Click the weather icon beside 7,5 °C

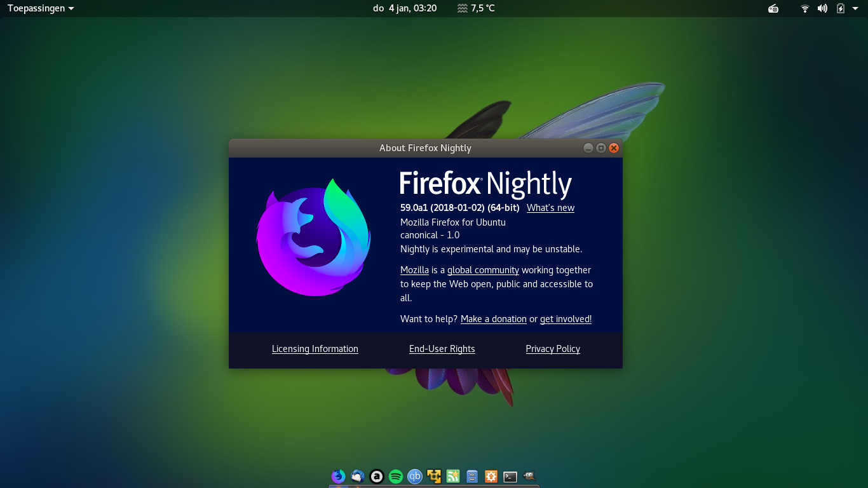click(462, 8)
